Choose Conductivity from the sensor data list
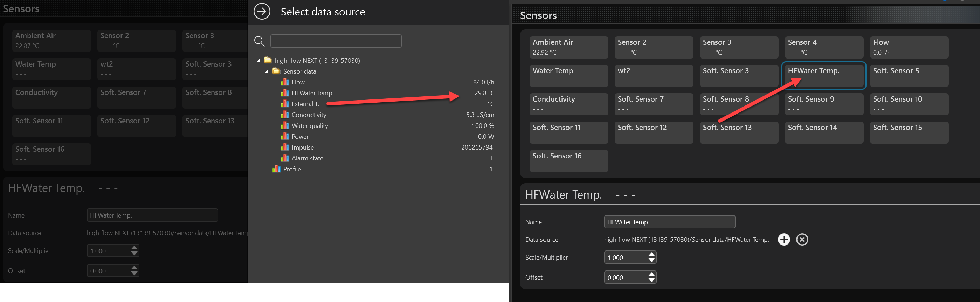 click(309, 115)
